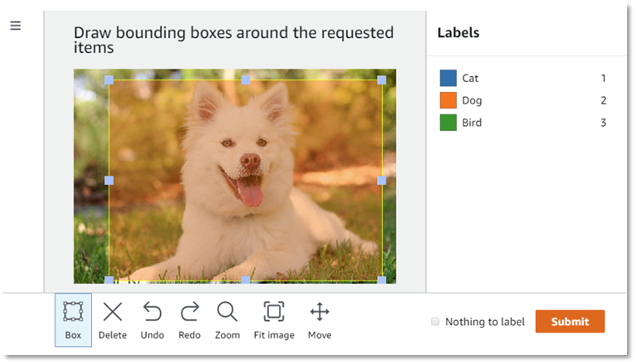Click the bottom-right bounding box handle
Screen dimensions: 636x364
pos(382,280)
